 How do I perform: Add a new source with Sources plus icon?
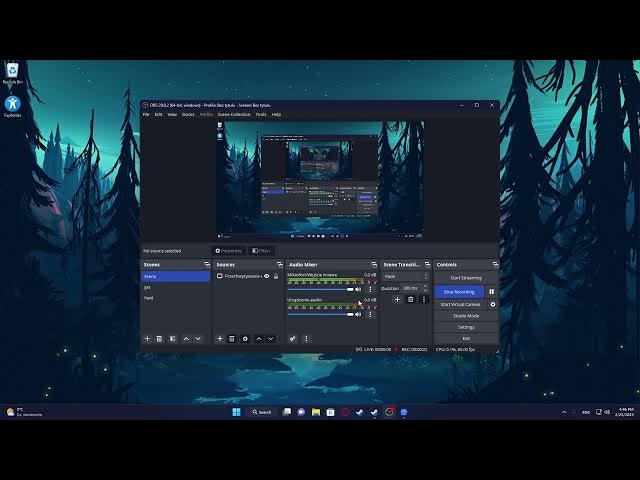click(x=220, y=339)
